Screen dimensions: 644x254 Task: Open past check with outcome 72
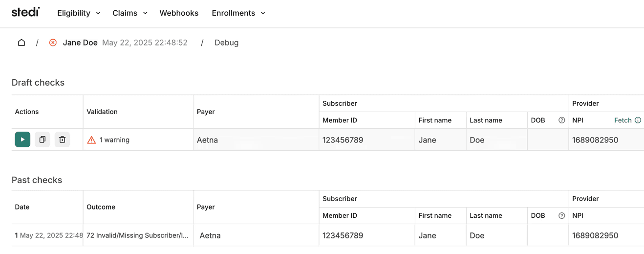(137, 235)
